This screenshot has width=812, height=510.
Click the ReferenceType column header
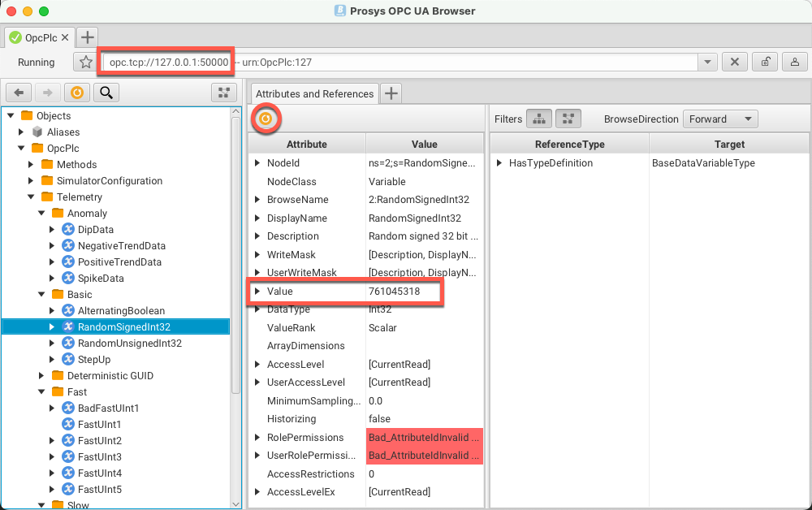(570, 145)
